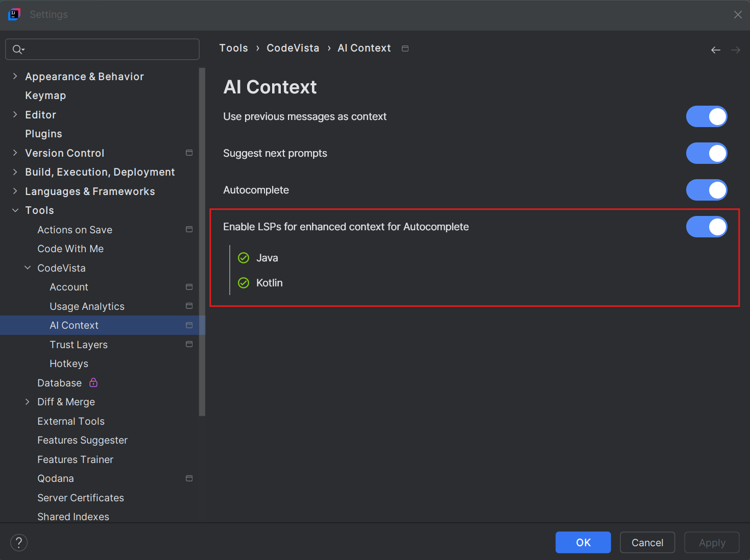The height and width of the screenshot is (560, 750).
Task: Expand Languages & Frameworks section
Action: [x=15, y=191]
